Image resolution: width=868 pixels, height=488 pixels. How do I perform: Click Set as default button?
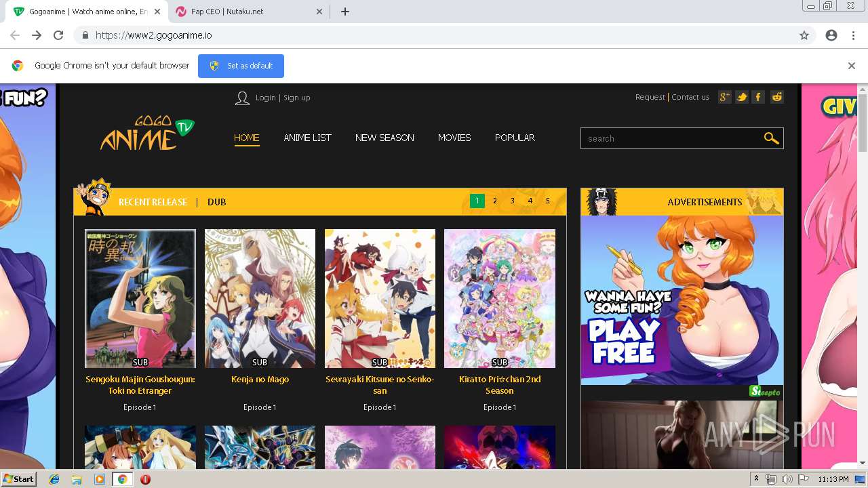pos(241,66)
